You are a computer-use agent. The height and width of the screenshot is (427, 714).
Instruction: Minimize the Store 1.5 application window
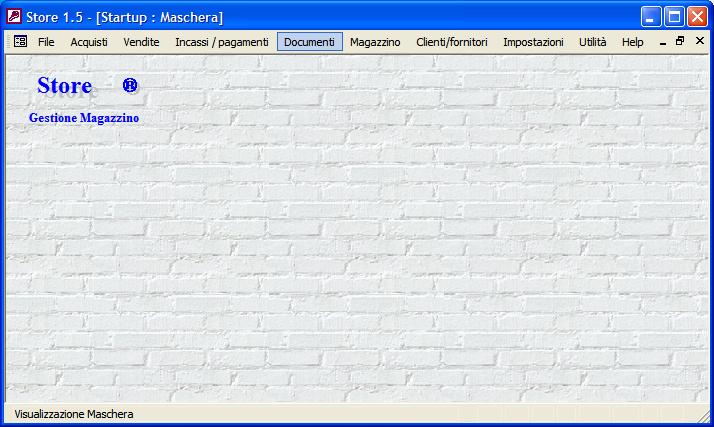[x=651, y=17]
